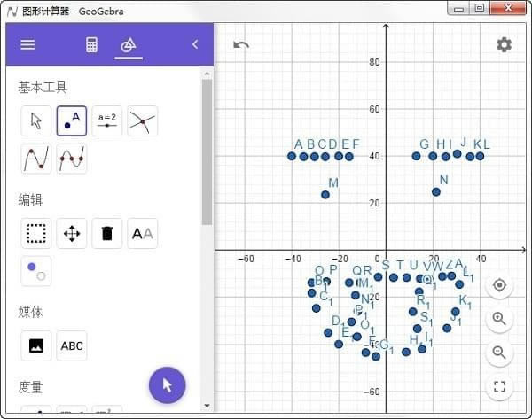Switch to the Algebra calculator tab
The image size is (532, 419).
pyautogui.click(x=91, y=45)
